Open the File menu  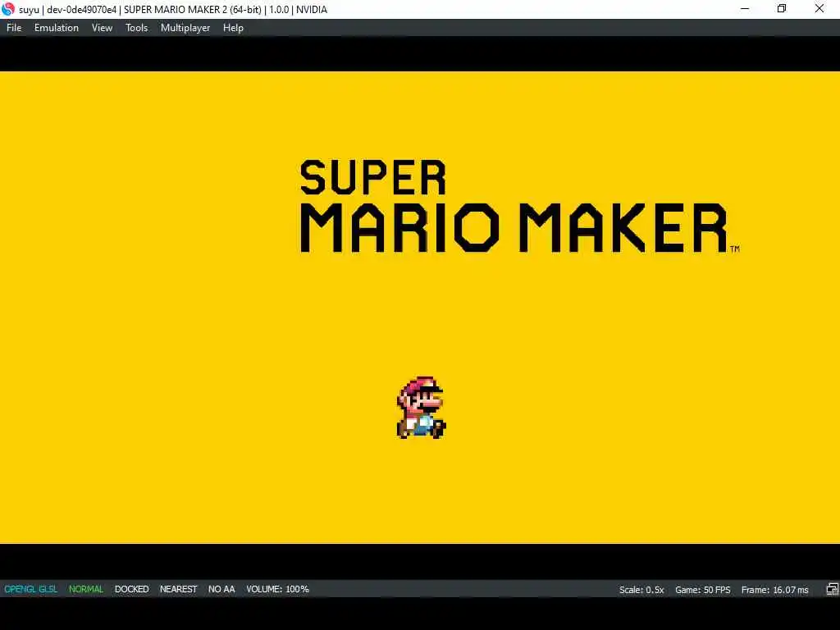14,28
